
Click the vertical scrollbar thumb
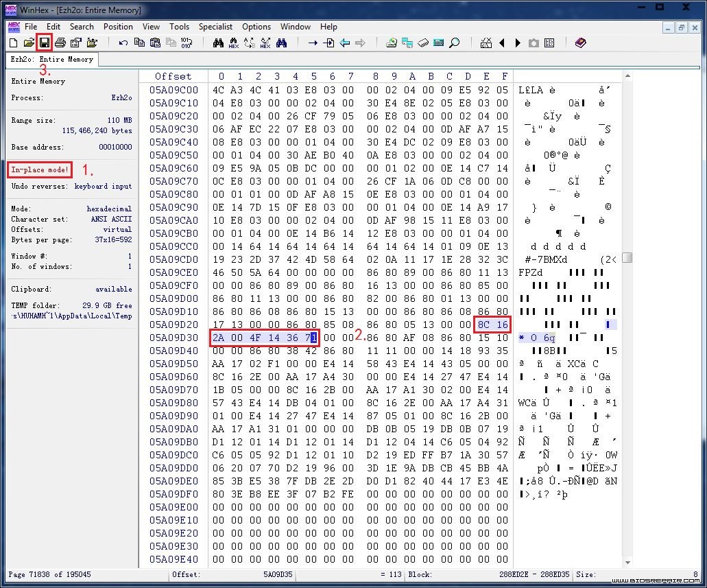[x=627, y=257]
